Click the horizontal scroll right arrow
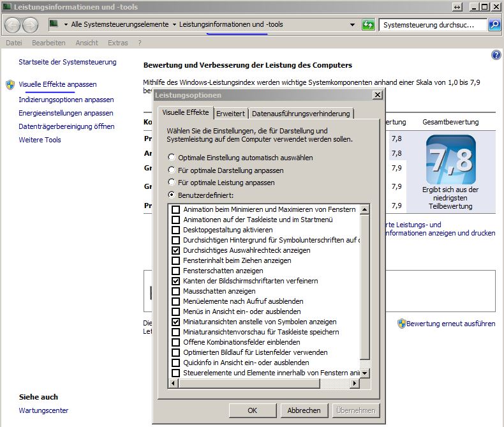This screenshot has width=504, height=427. click(355, 383)
